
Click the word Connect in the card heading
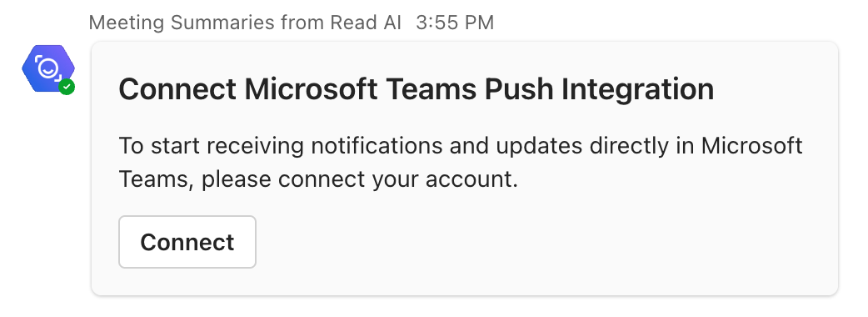click(x=177, y=89)
